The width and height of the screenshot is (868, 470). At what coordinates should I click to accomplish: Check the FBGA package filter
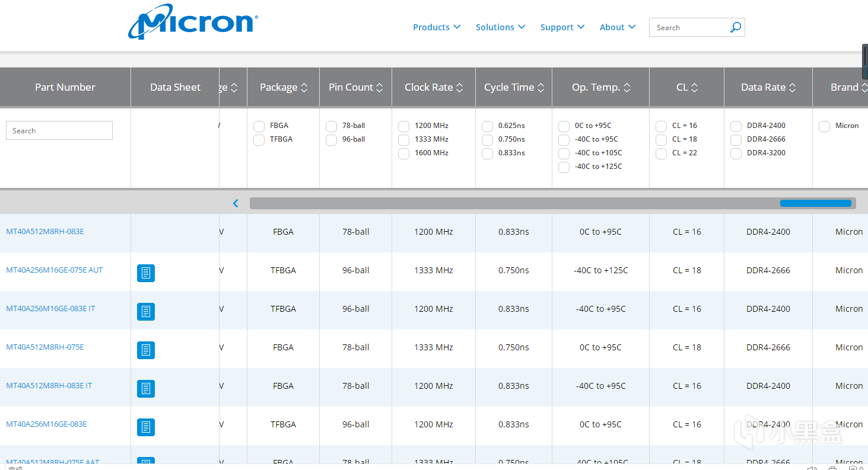click(x=259, y=126)
